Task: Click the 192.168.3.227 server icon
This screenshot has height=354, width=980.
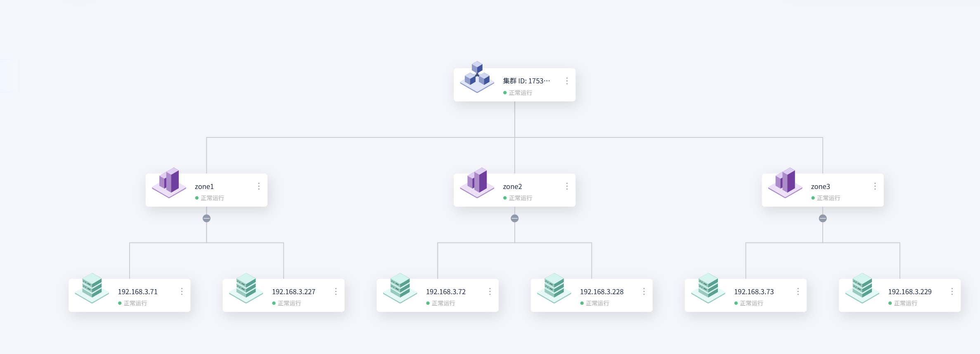Action: pos(246,288)
